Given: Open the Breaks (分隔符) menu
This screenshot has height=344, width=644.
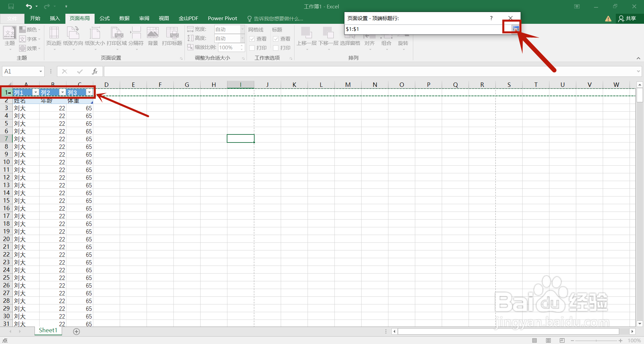Looking at the screenshot, I should (136, 39).
